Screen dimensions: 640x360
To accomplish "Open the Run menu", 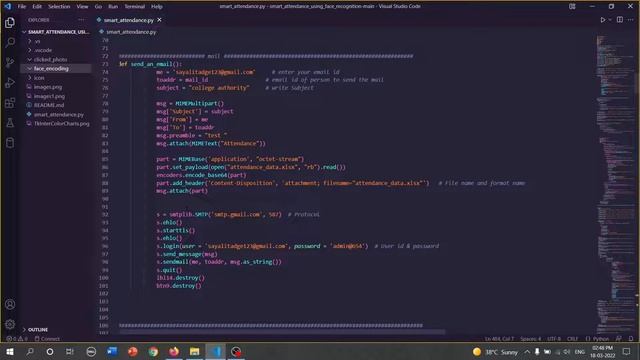I will (x=113, y=6).
